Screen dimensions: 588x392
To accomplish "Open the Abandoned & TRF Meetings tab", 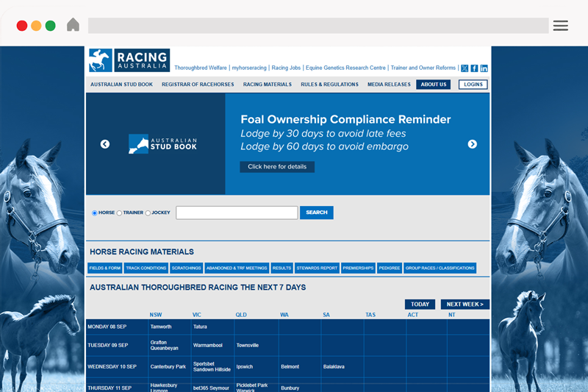I will [237, 268].
